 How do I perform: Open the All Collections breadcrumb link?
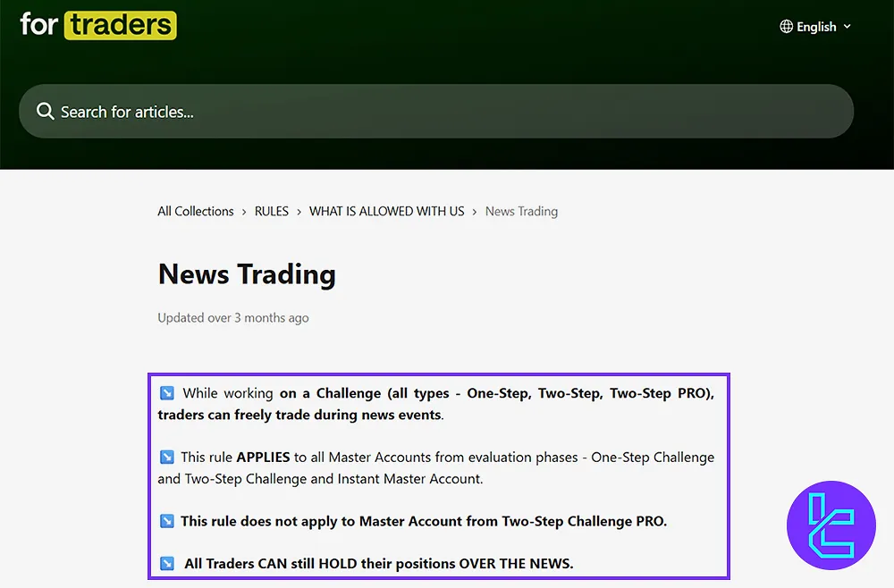[x=196, y=212]
